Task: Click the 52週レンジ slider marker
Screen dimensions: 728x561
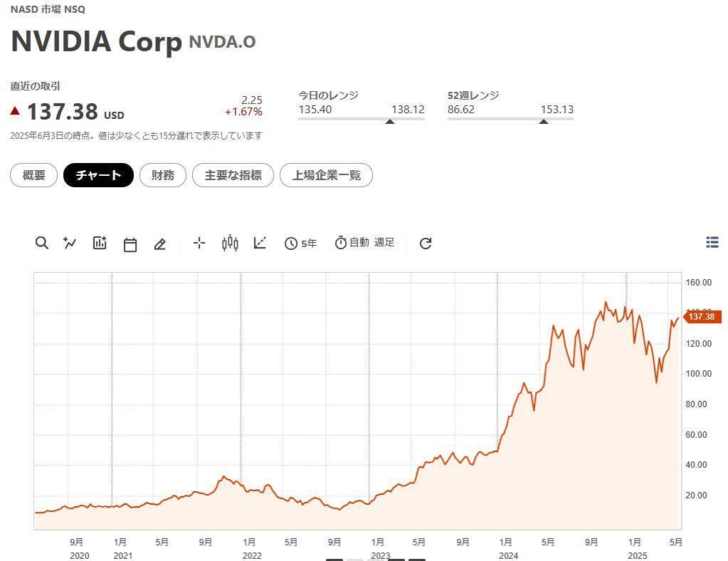Action: (x=544, y=121)
